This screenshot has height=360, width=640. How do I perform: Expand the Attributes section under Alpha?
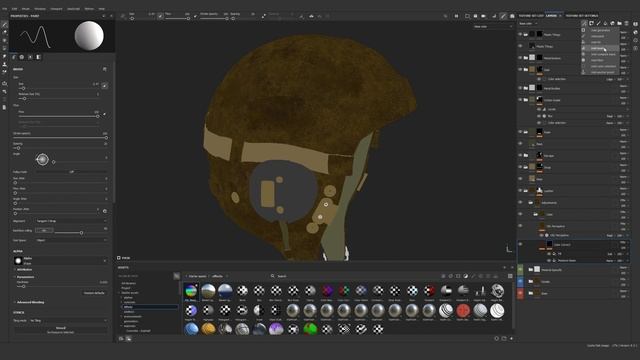(x=24, y=270)
